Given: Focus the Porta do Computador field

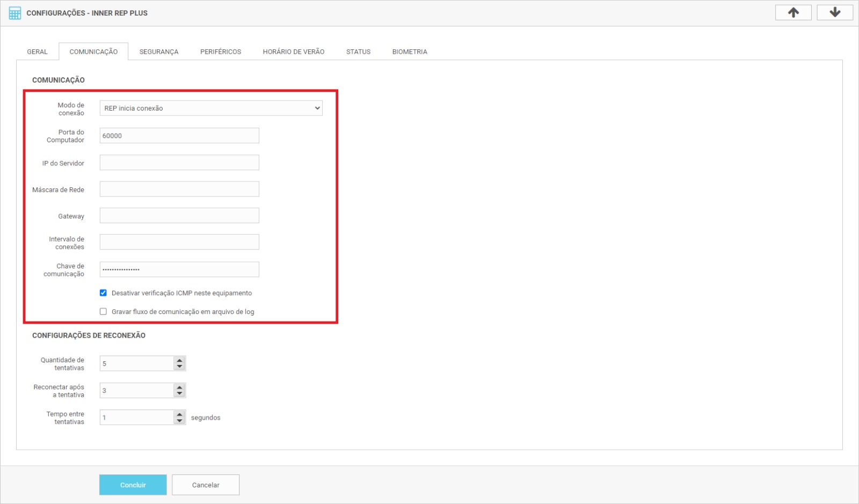Looking at the screenshot, I should 179,136.
